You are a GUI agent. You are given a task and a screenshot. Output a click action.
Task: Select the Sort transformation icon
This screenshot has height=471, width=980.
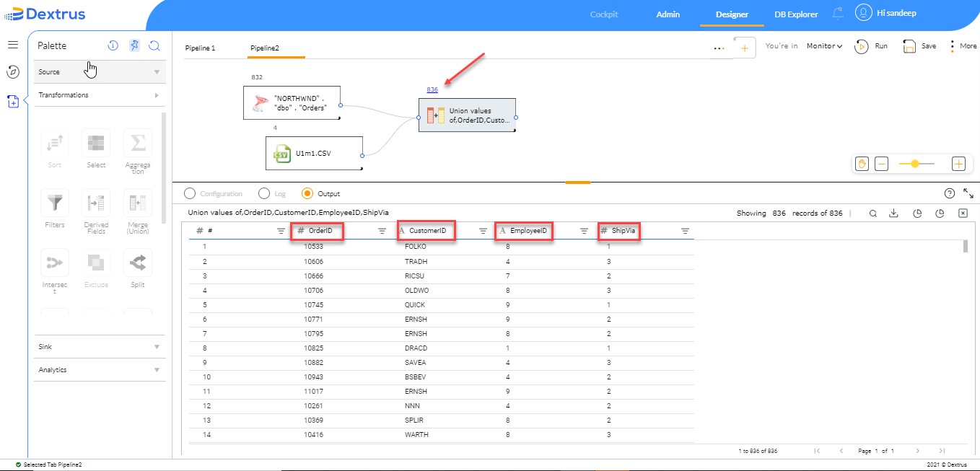tap(55, 144)
